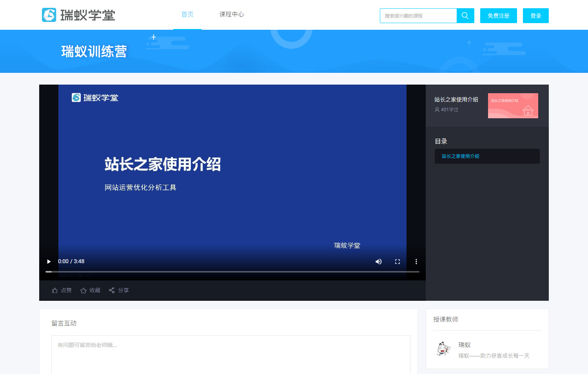Like the course with 点赞
The height and width of the screenshot is (374, 588).
click(62, 290)
